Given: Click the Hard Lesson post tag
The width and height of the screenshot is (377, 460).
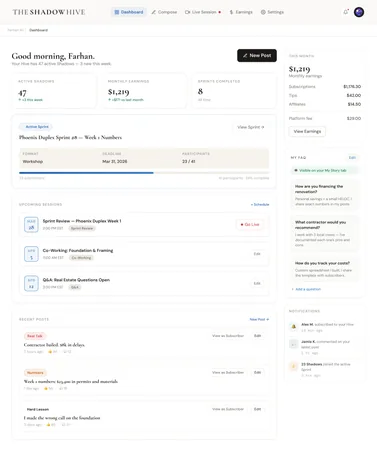Looking at the screenshot, I should 38,409.
